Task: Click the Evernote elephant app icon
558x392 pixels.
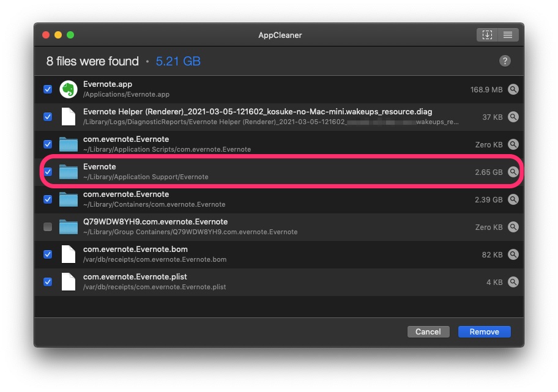Action: (69, 89)
